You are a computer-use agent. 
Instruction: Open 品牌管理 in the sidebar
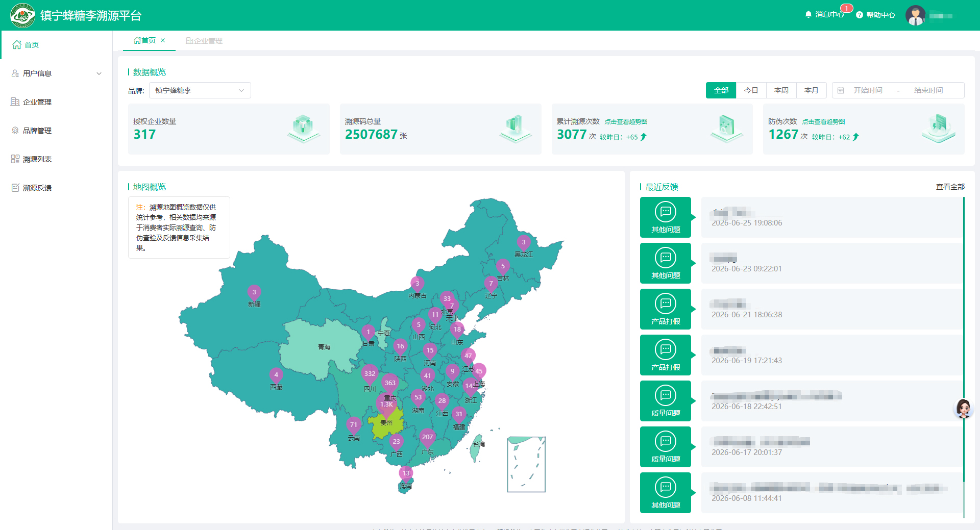pyautogui.click(x=56, y=131)
